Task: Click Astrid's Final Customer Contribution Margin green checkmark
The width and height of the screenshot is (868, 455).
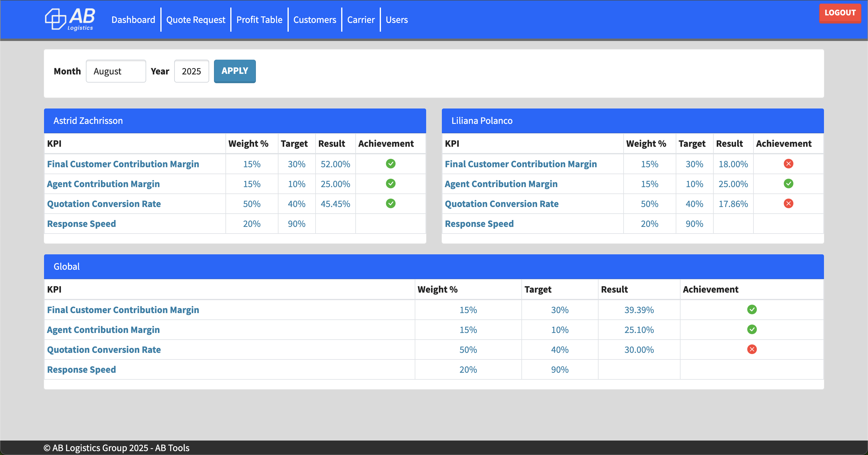Action: (x=391, y=164)
